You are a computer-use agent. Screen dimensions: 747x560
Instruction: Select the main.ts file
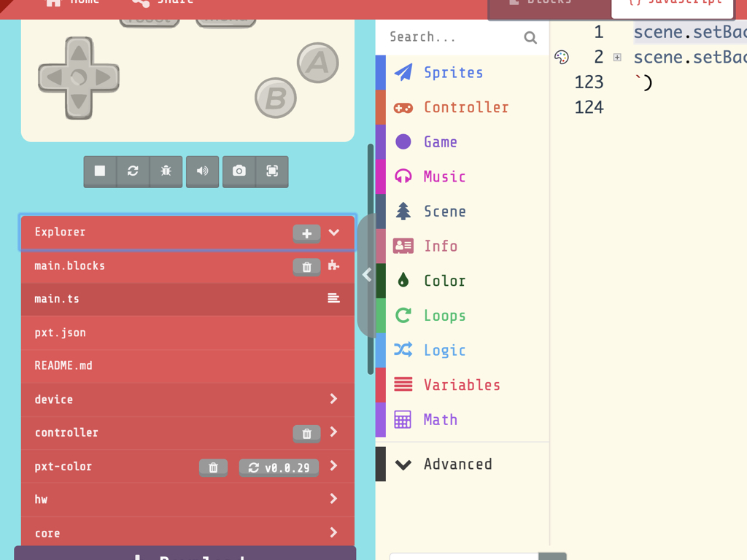[187, 299]
